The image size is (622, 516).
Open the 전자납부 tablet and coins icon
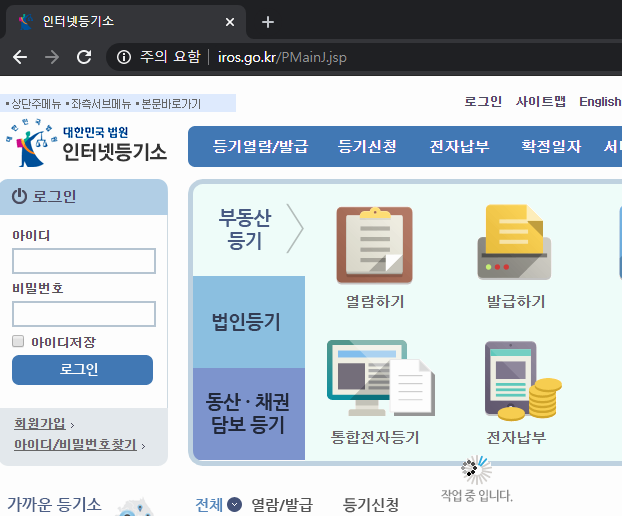(x=523, y=380)
